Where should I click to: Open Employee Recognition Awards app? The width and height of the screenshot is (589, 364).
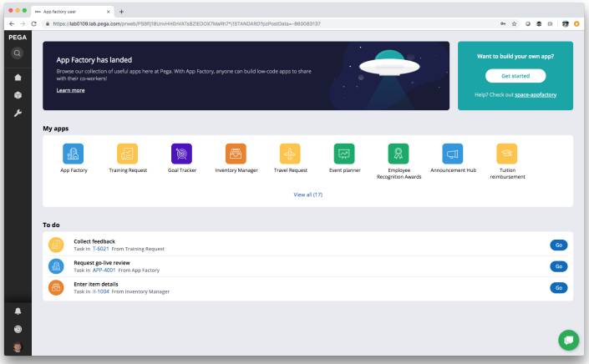pos(399,154)
